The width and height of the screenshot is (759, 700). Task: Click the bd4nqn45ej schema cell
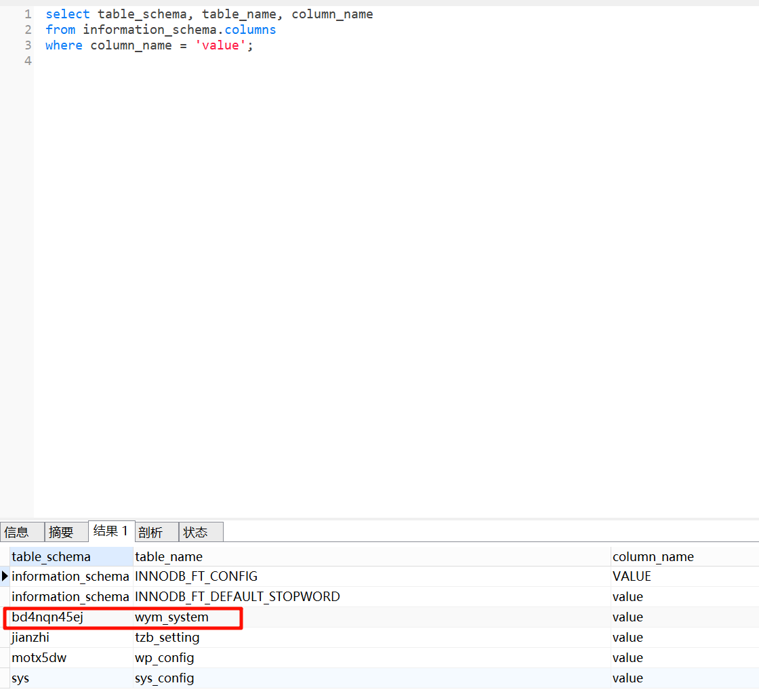47,617
